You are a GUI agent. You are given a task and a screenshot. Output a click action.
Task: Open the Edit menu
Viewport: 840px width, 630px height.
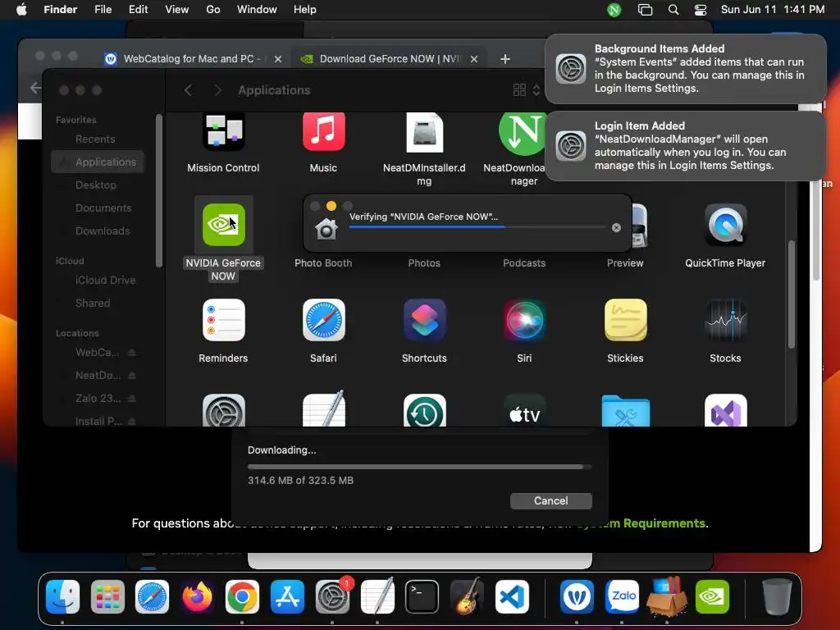pos(138,10)
